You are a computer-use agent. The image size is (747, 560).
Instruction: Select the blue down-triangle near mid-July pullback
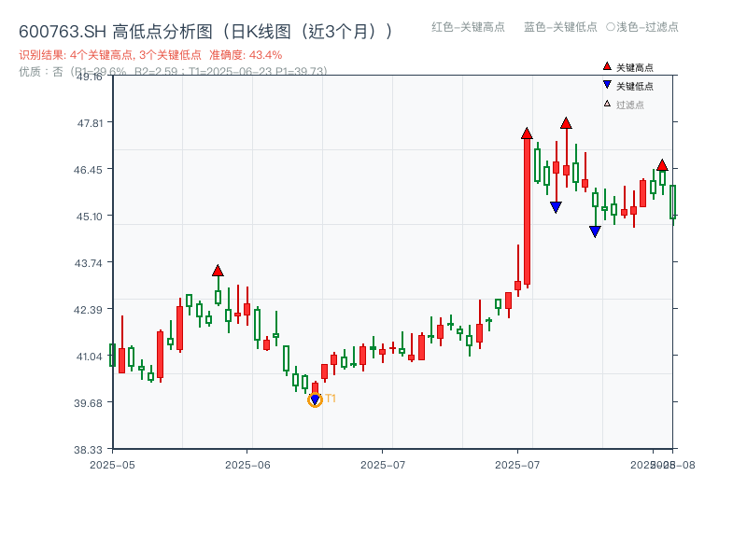(x=557, y=205)
